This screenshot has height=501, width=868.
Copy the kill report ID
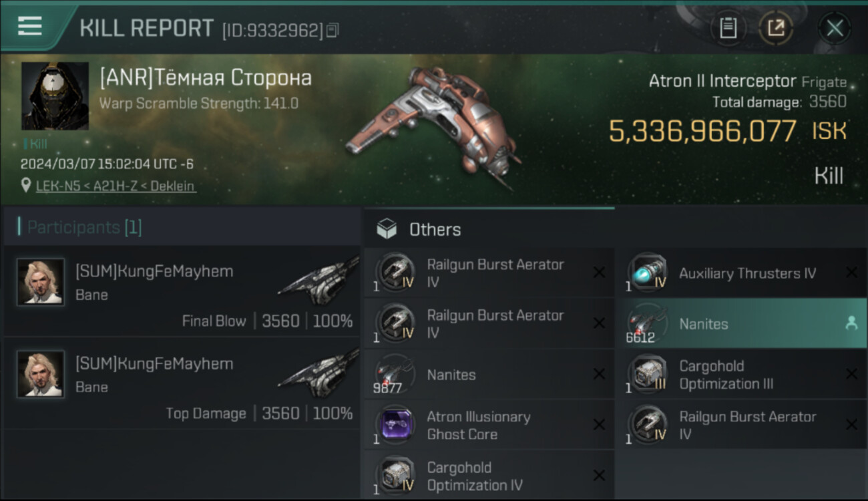(x=333, y=30)
